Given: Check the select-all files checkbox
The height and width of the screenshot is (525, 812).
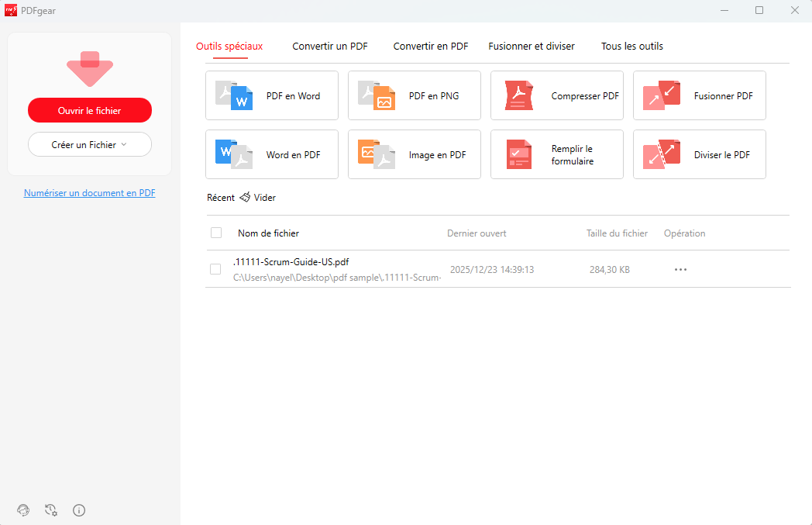Looking at the screenshot, I should (x=215, y=233).
